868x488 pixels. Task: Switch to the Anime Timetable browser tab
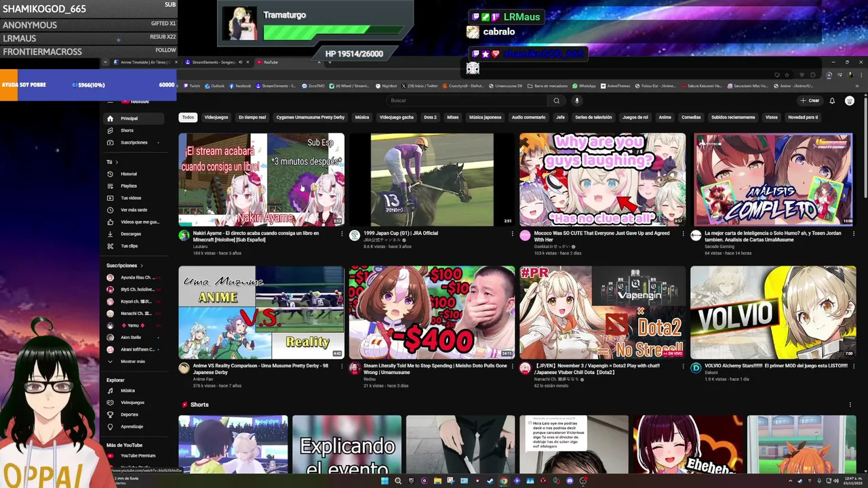(x=144, y=62)
